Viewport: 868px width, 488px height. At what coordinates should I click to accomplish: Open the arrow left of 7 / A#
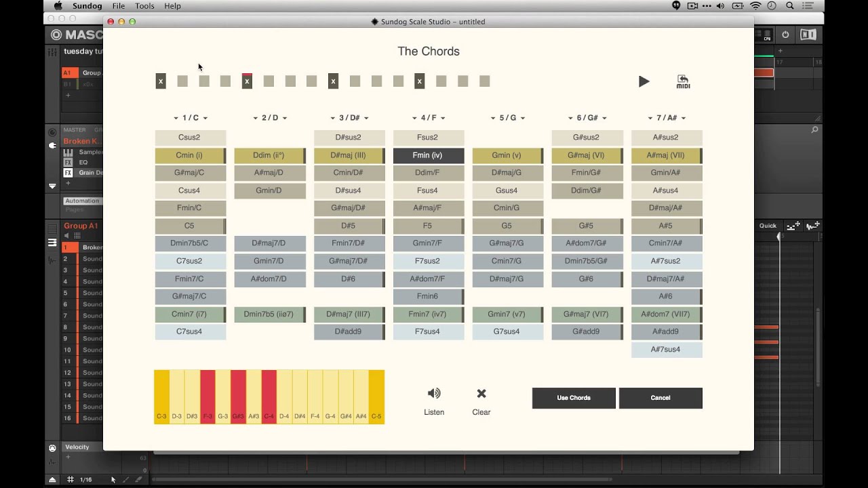click(x=650, y=118)
